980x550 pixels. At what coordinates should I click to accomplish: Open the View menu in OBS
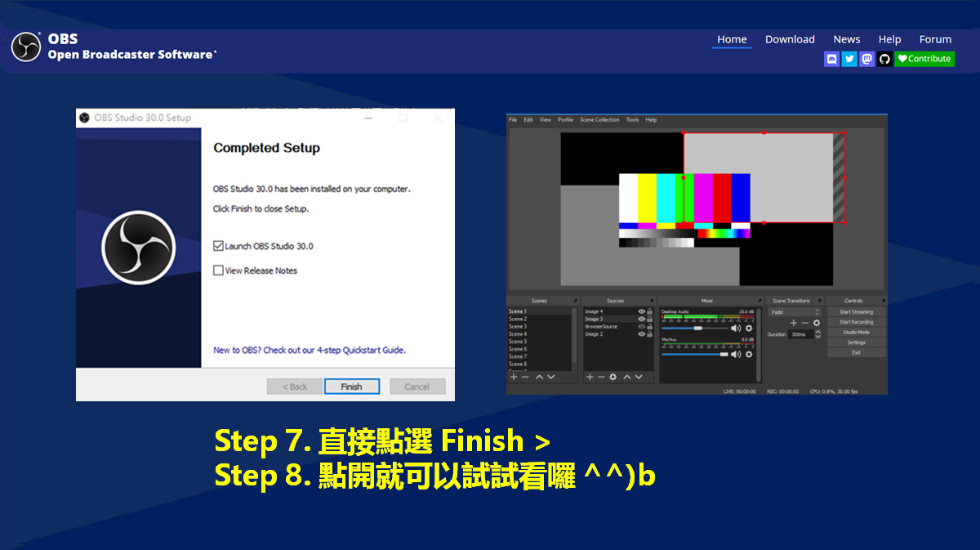tap(546, 120)
